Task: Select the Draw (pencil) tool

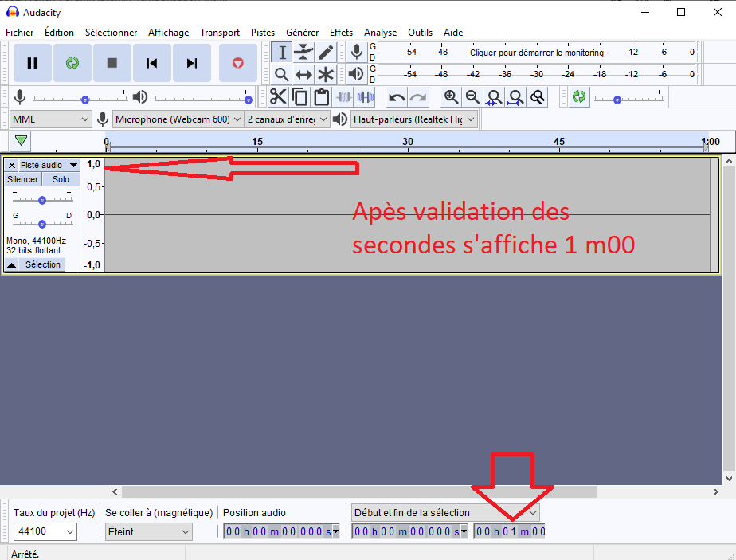Action: point(326,53)
